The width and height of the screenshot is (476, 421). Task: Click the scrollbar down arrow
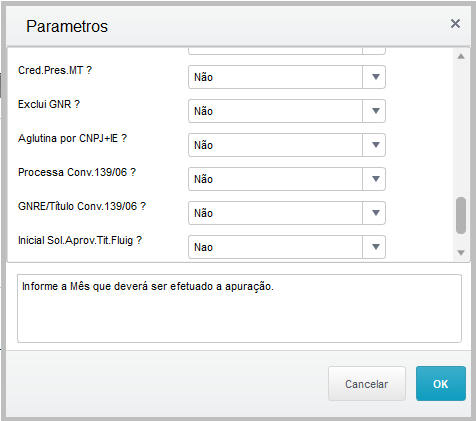click(x=461, y=253)
